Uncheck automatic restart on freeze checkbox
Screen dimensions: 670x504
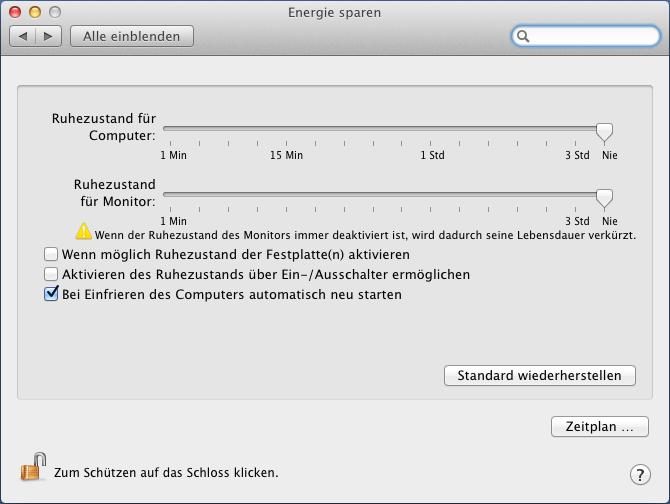pyautogui.click(x=51, y=294)
